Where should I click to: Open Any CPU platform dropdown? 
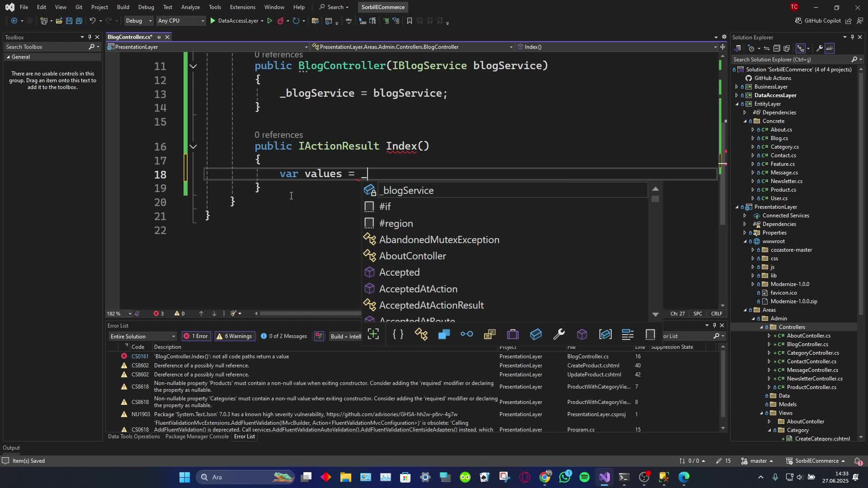click(181, 21)
